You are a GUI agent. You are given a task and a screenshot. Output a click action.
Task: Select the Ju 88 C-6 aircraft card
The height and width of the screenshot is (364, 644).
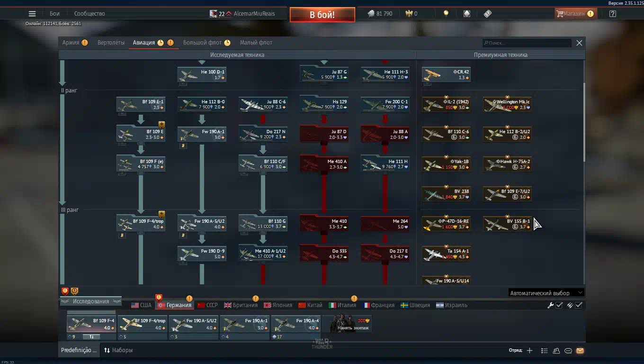click(263, 104)
